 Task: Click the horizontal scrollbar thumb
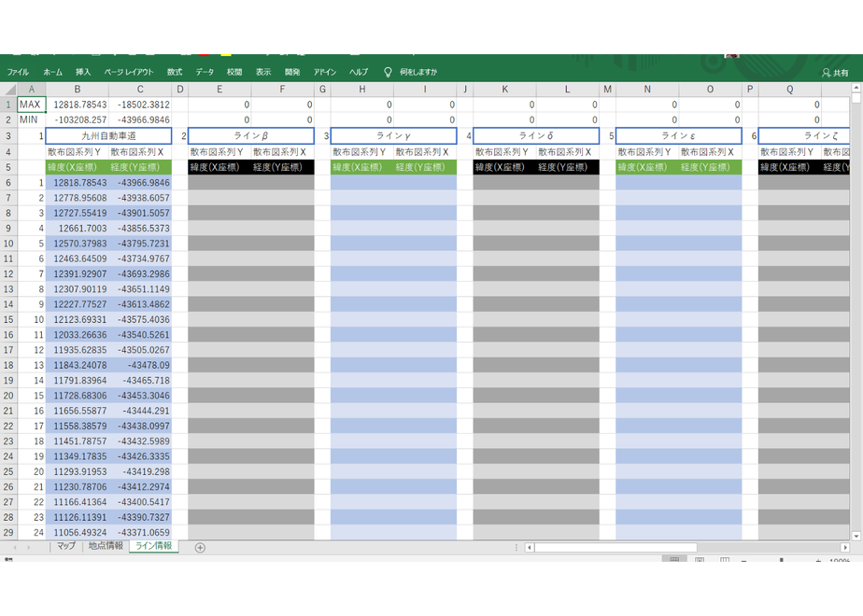tap(615, 547)
